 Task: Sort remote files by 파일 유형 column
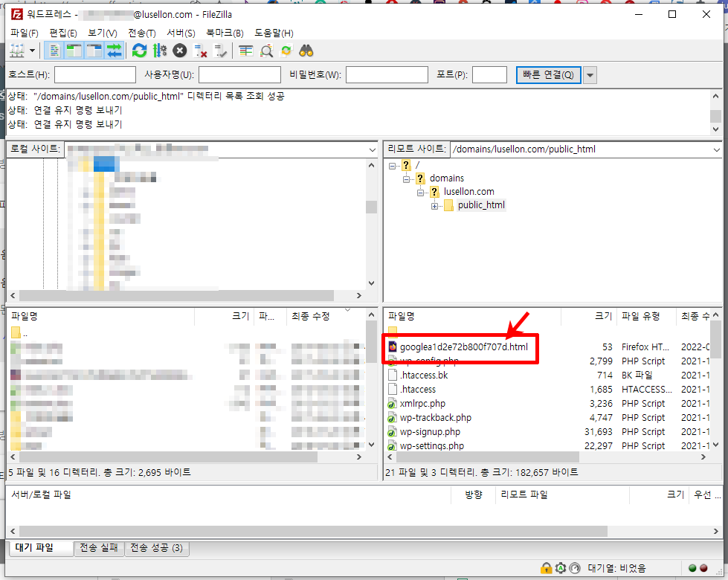[646, 316]
